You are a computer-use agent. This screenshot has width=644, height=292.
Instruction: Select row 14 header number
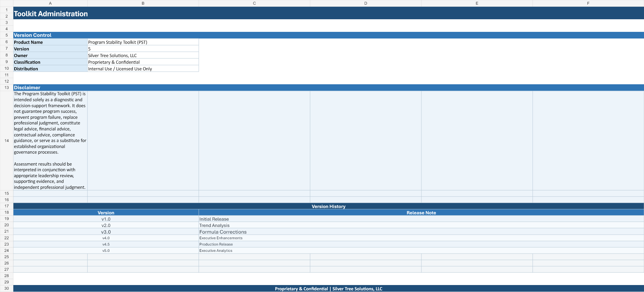7,141
